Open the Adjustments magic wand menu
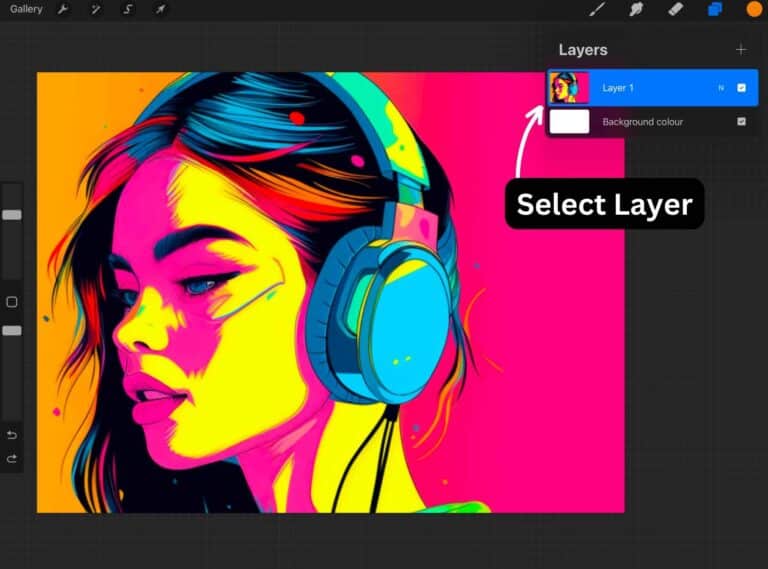The height and width of the screenshot is (569, 768). (x=95, y=9)
